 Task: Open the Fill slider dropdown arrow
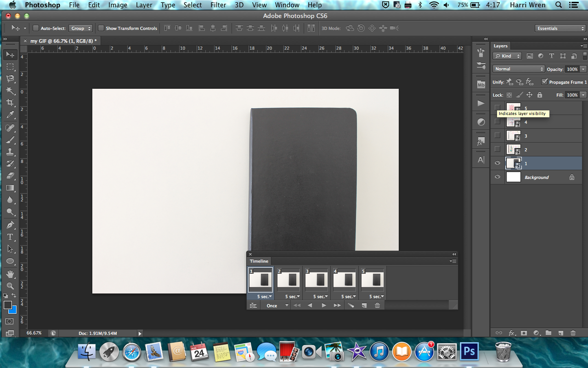(x=583, y=95)
